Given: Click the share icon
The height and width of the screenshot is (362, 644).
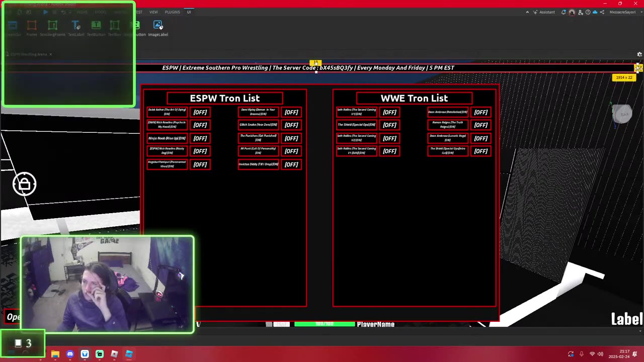Looking at the screenshot, I should pos(603,12).
